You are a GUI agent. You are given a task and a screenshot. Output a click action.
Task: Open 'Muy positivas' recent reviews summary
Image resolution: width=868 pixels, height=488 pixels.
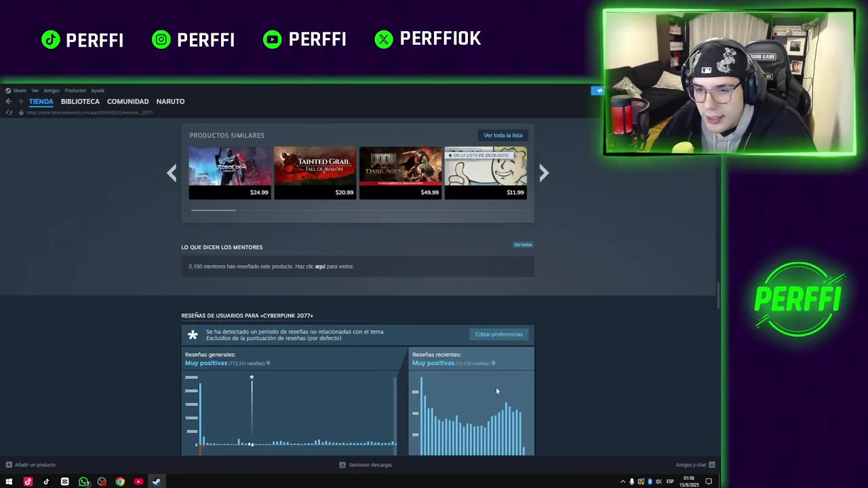click(x=433, y=363)
